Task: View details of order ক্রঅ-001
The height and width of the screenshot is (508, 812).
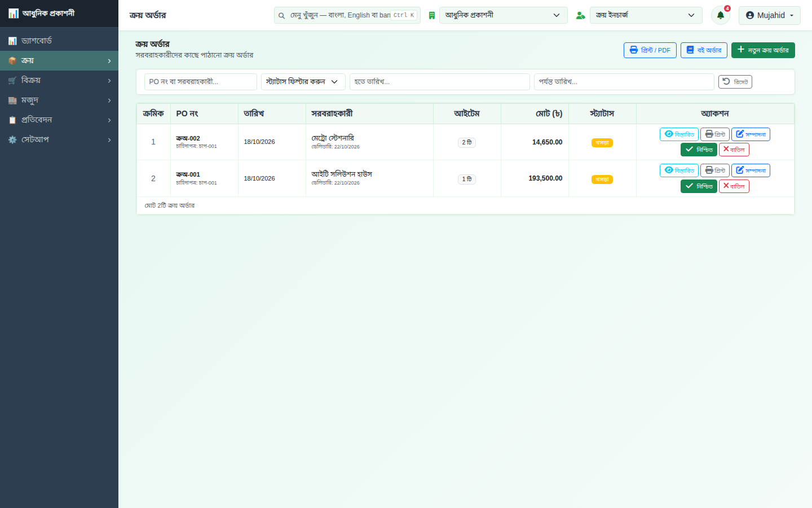Action: click(679, 170)
